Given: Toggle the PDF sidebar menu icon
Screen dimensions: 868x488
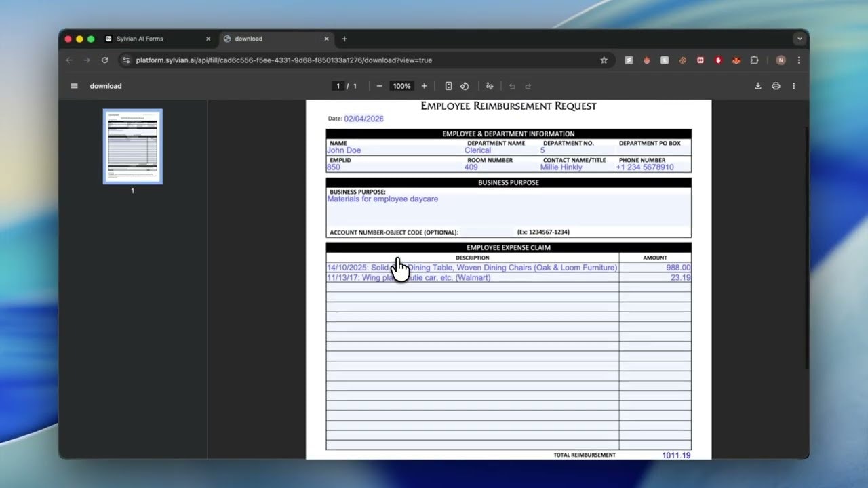Looking at the screenshot, I should pos(74,86).
